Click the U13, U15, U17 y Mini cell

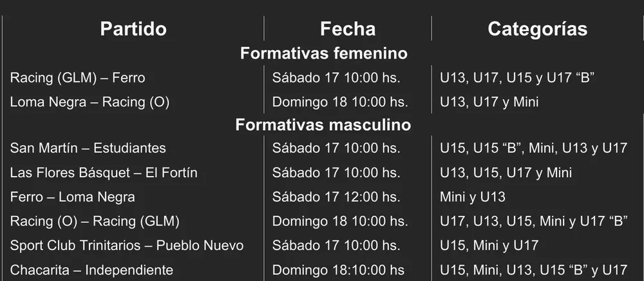[506, 173]
